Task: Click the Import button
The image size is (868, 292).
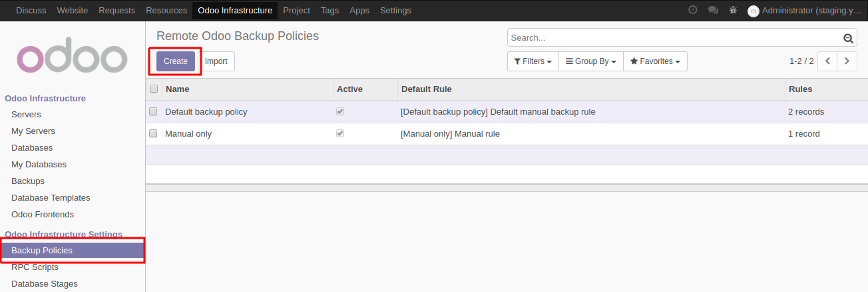Action: point(216,61)
